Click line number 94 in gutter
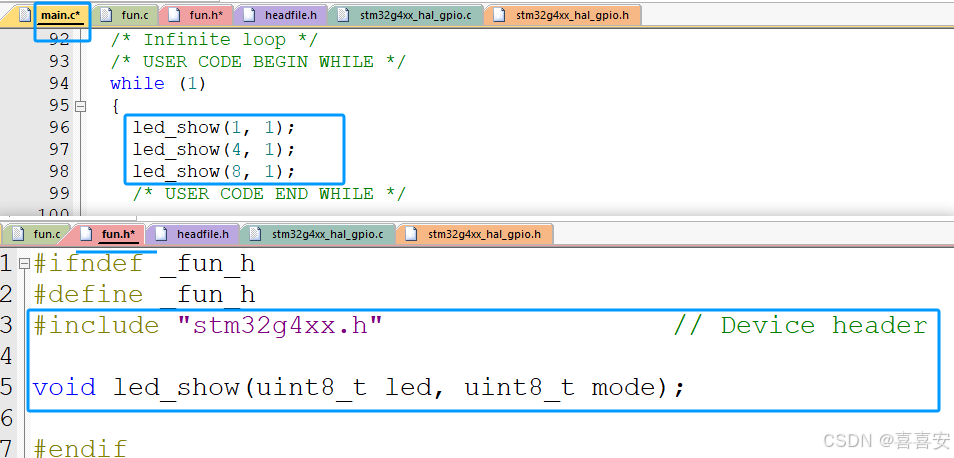The height and width of the screenshot is (458, 954). click(x=59, y=83)
